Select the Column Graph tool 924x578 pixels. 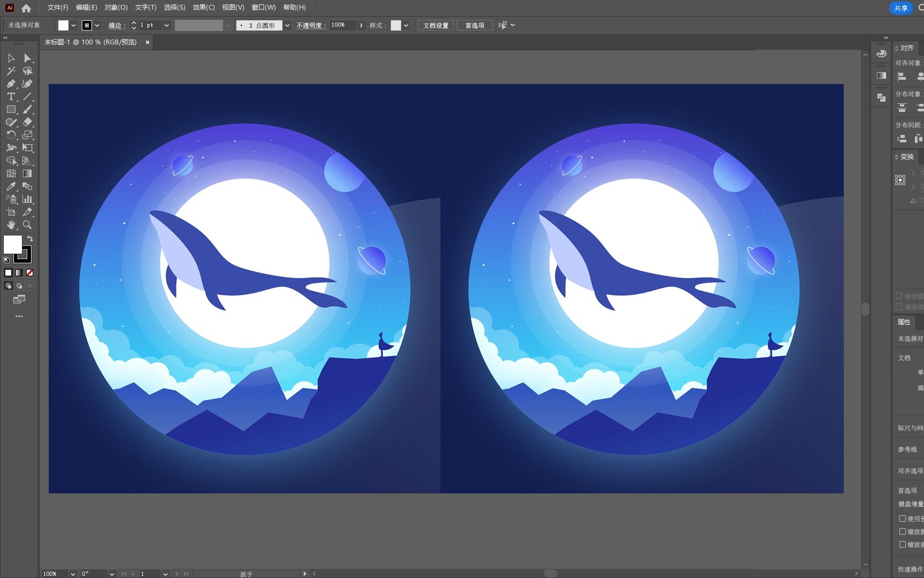coord(27,199)
